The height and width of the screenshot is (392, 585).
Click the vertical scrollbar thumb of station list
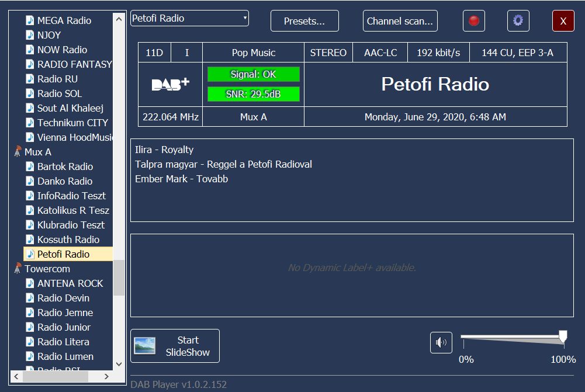click(119, 277)
